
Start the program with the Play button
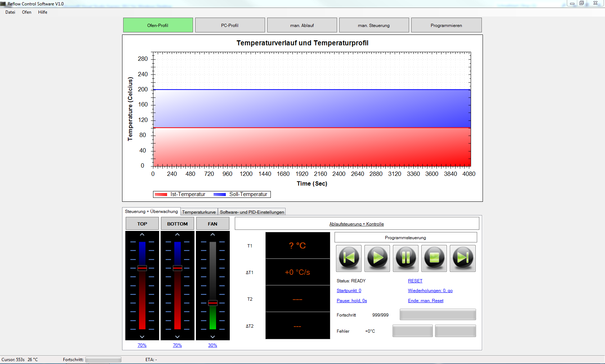coord(377,258)
